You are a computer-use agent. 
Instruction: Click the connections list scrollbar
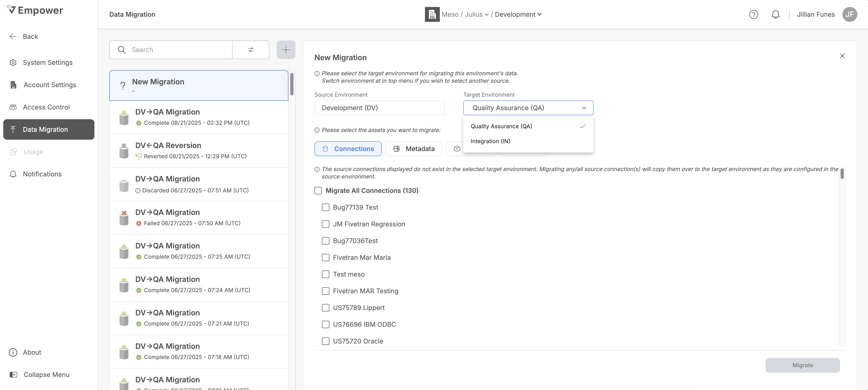[x=842, y=174]
